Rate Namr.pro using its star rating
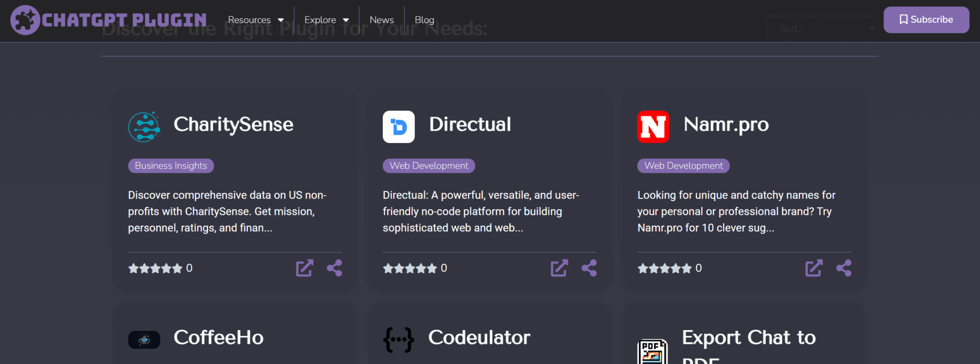980x364 pixels. 664,268
